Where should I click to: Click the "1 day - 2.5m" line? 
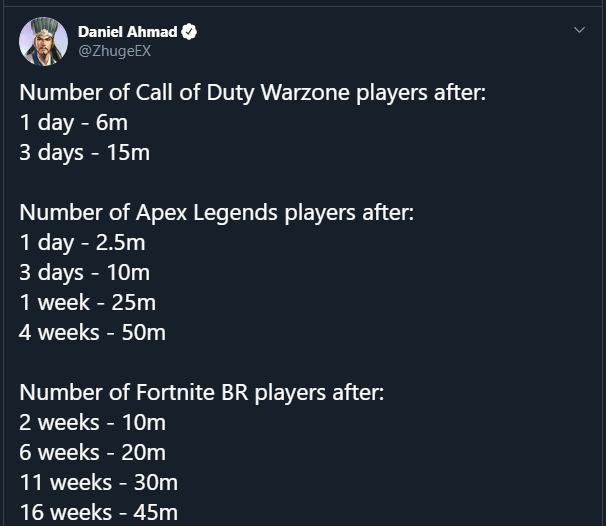[82, 243]
